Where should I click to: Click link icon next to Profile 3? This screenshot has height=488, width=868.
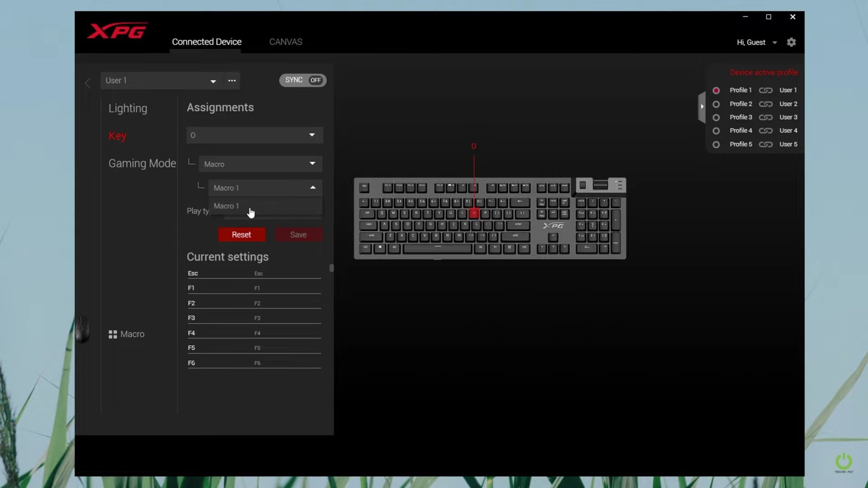[x=765, y=117]
